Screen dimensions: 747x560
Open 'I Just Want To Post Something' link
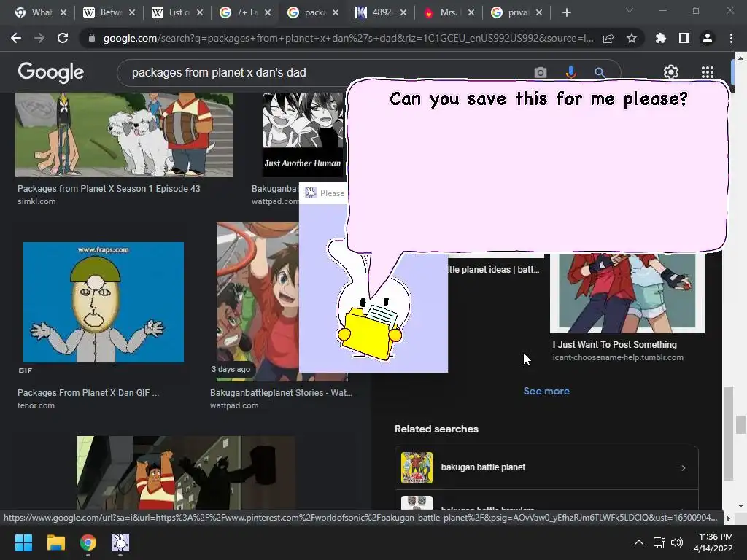pyautogui.click(x=614, y=345)
